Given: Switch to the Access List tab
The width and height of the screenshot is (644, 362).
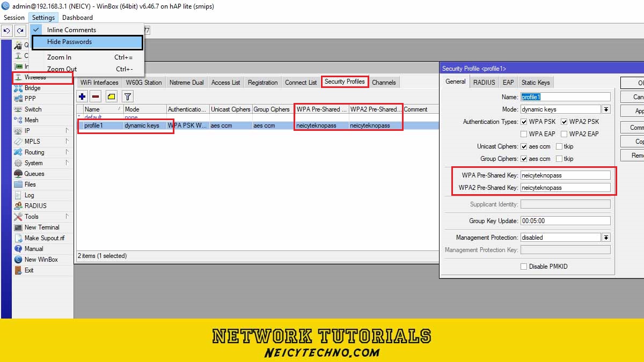Looking at the screenshot, I should [225, 83].
